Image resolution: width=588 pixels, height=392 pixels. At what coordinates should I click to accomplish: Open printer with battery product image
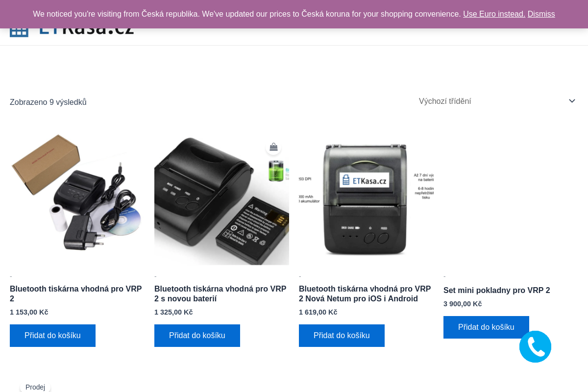coord(221,198)
